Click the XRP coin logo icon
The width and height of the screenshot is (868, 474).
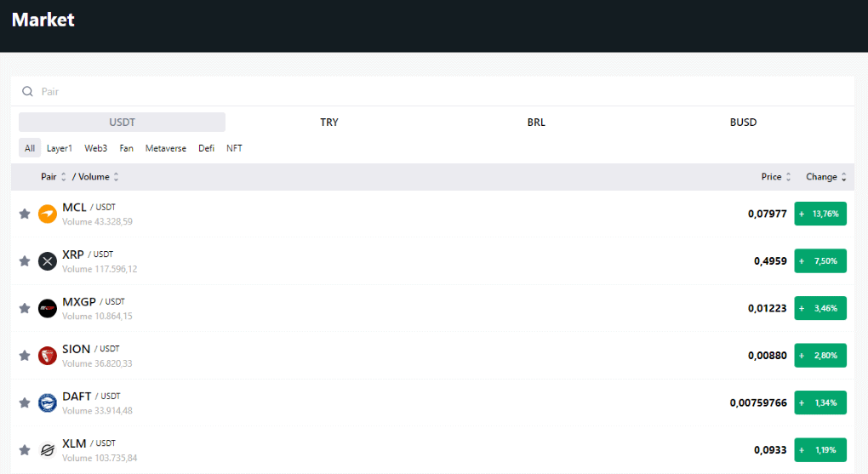pyautogui.click(x=48, y=260)
